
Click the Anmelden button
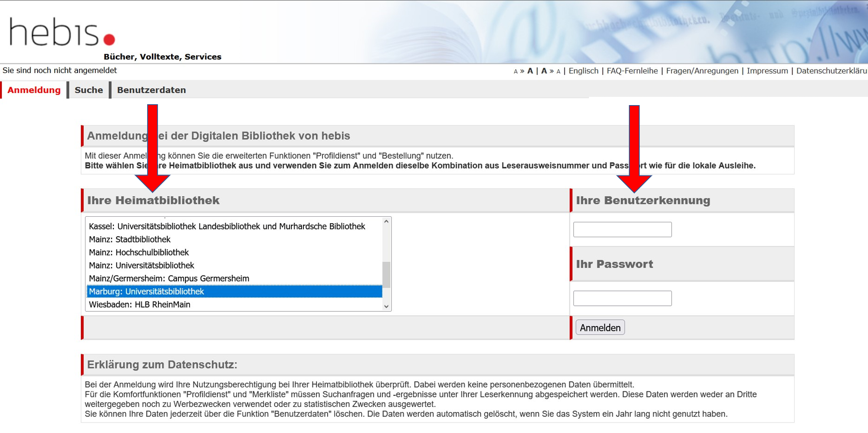point(600,327)
